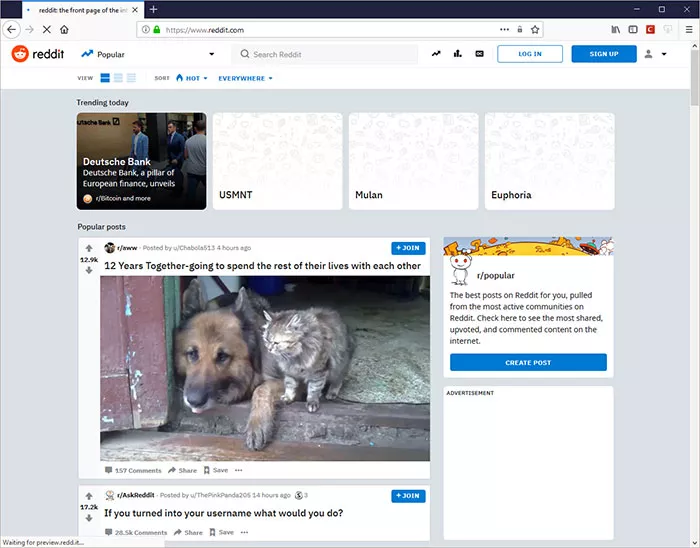This screenshot has width=700, height=548.
Task: Click the Create Post button
Action: tap(528, 362)
